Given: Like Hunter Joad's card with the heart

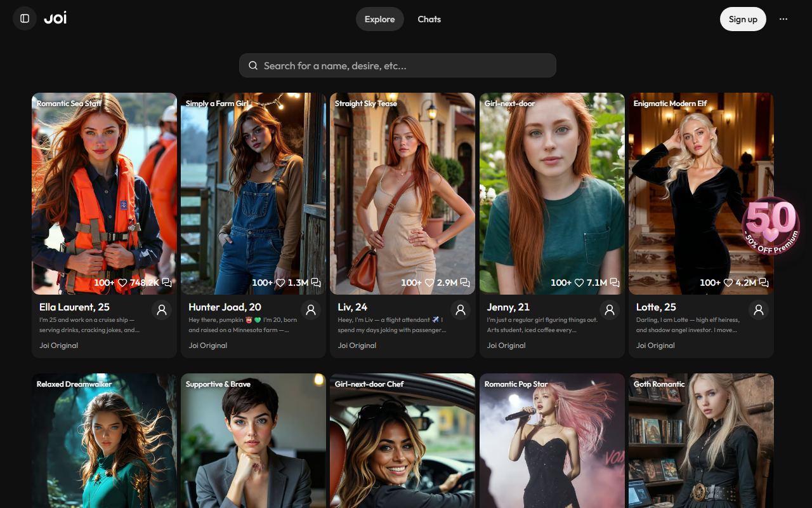Looking at the screenshot, I should click(x=280, y=283).
